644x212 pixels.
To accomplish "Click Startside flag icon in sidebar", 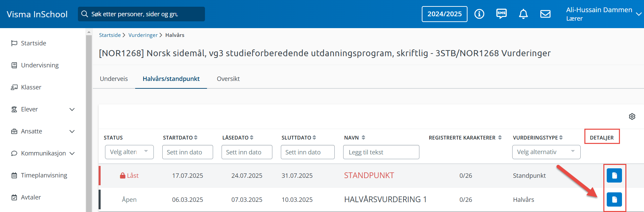I will (14, 43).
